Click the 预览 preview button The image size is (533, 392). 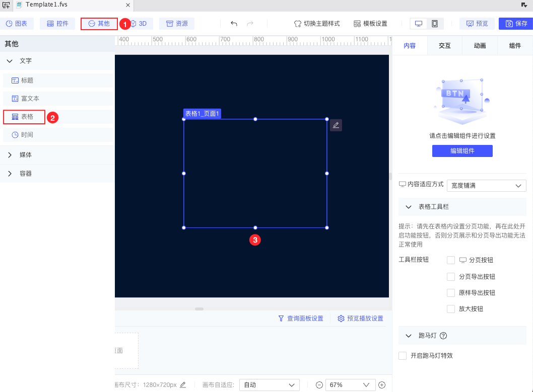(x=477, y=24)
